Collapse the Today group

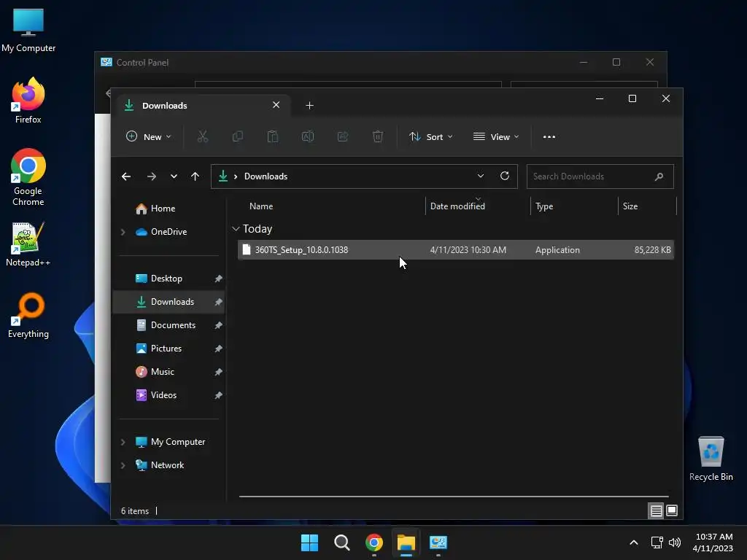tap(236, 229)
